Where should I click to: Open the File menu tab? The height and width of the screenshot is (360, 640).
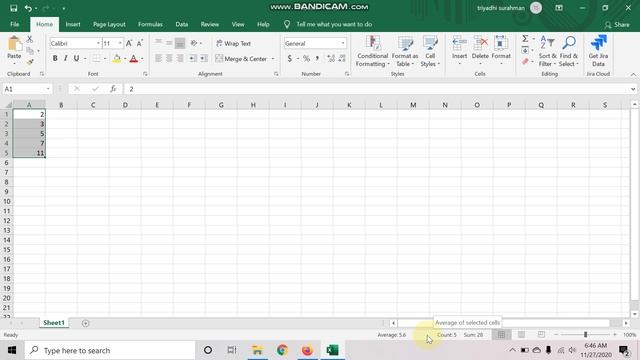(15, 24)
